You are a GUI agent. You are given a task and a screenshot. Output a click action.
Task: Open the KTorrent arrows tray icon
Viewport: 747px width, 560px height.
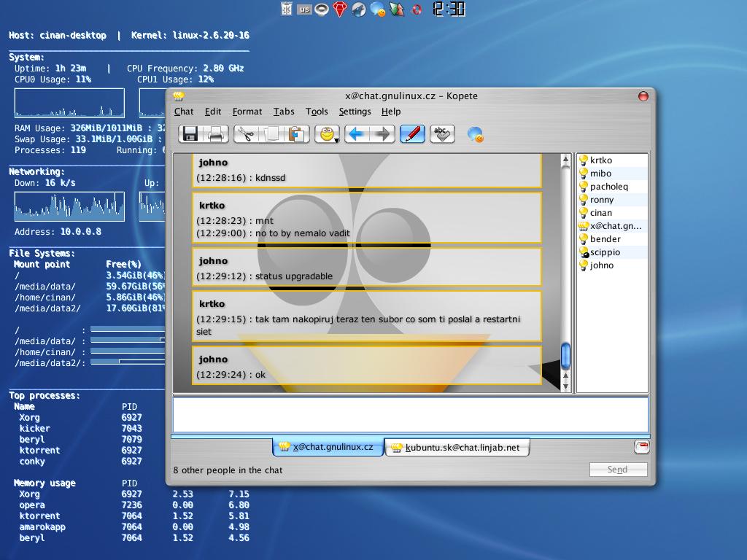pyautogui.click(x=397, y=9)
